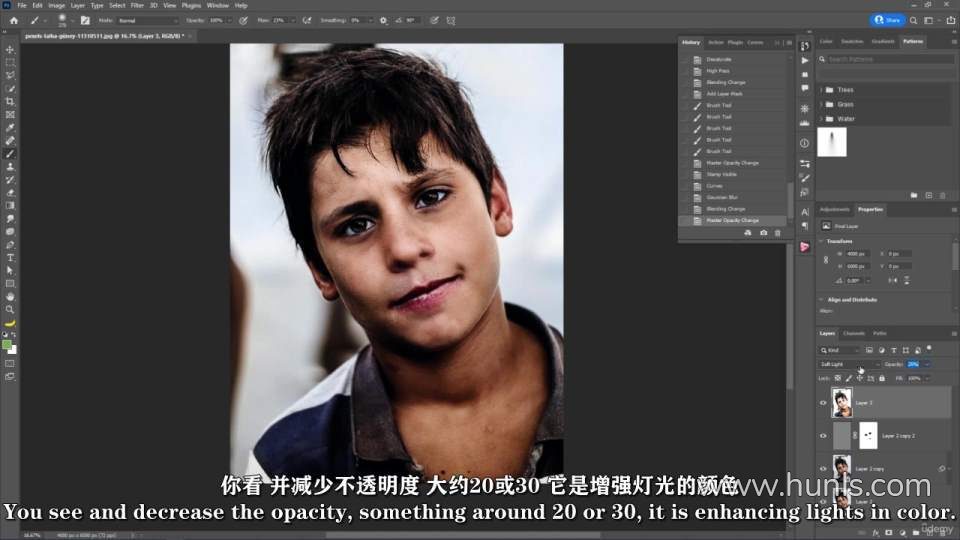Select the Zoom tool
960x540 pixels.
point(10,310)
